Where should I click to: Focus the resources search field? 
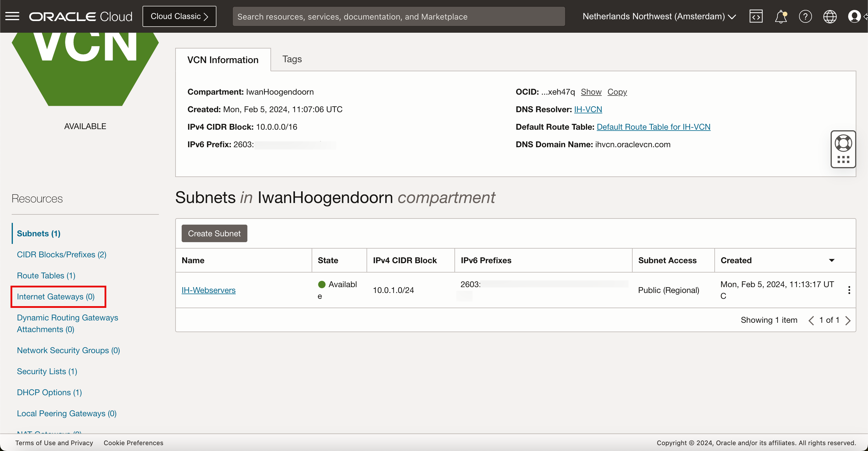(x=399, y=16)
